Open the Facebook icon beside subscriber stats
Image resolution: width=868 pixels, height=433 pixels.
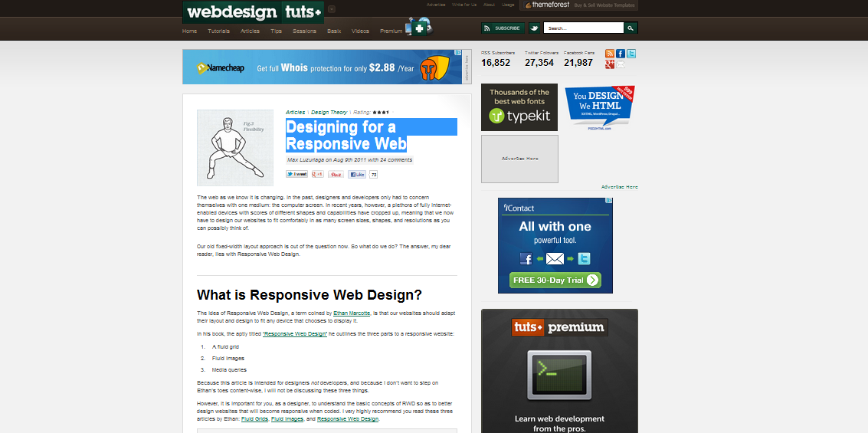click(x=621, y=54)
